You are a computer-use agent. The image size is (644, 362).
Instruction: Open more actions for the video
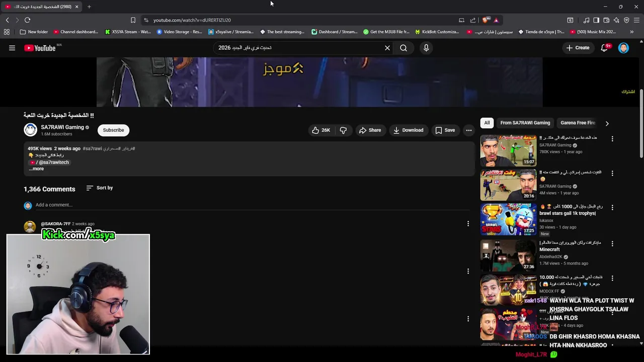[x=469, y=130]
